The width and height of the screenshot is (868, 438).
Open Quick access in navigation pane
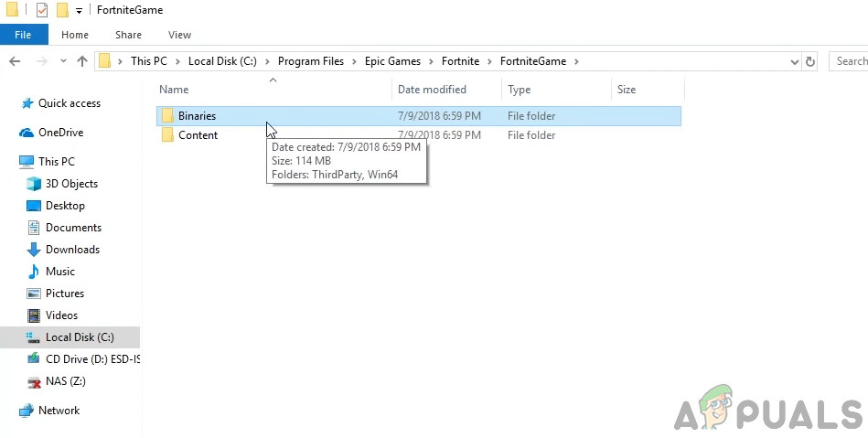tap(70, 103)
